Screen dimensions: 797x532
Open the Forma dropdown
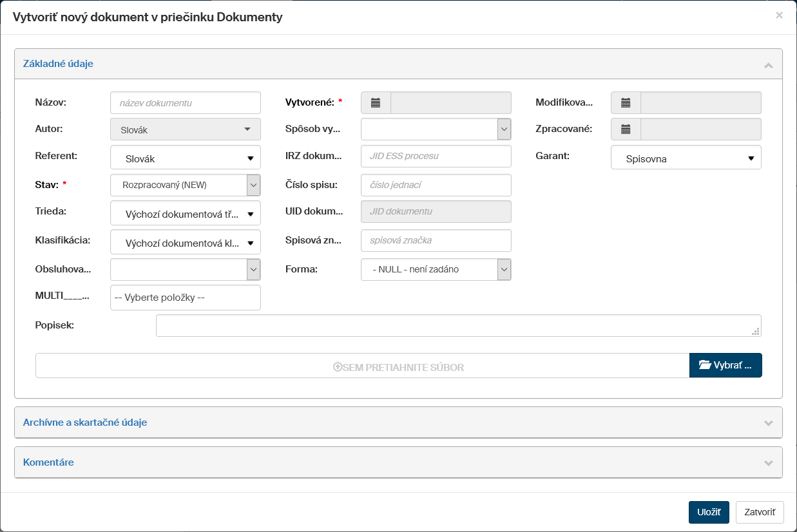(x=436, y=270)
